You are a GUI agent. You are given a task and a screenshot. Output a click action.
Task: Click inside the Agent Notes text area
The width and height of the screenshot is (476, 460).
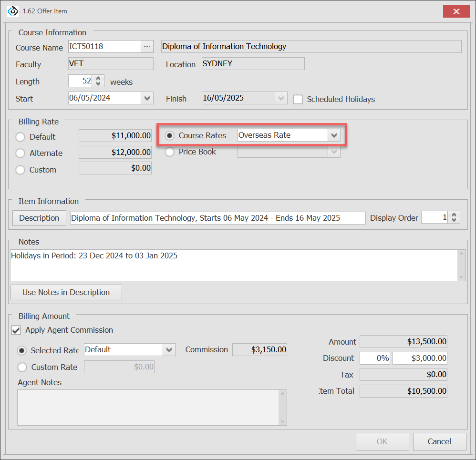pos(148,407)
